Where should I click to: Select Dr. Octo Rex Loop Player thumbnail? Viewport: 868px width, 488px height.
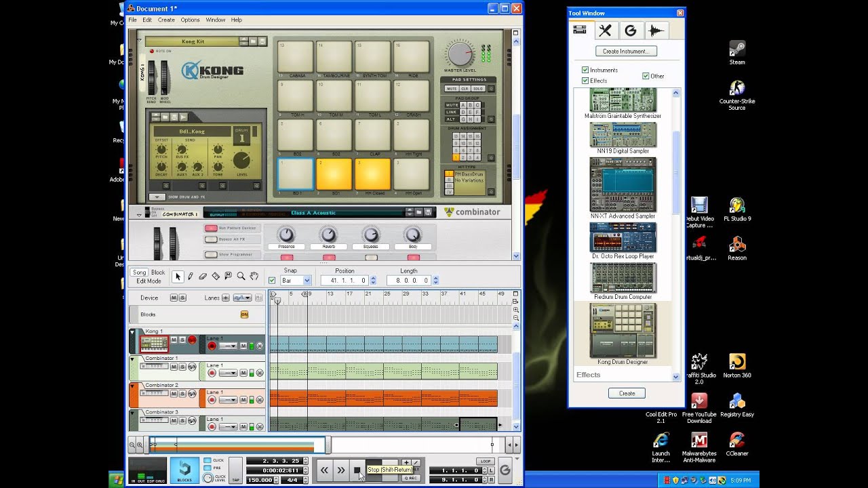623,237
